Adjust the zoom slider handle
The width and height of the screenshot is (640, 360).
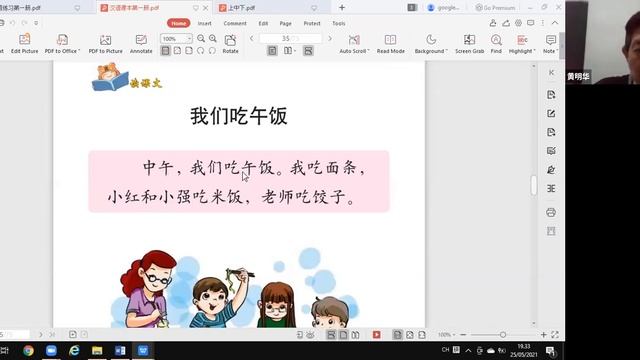503,335
